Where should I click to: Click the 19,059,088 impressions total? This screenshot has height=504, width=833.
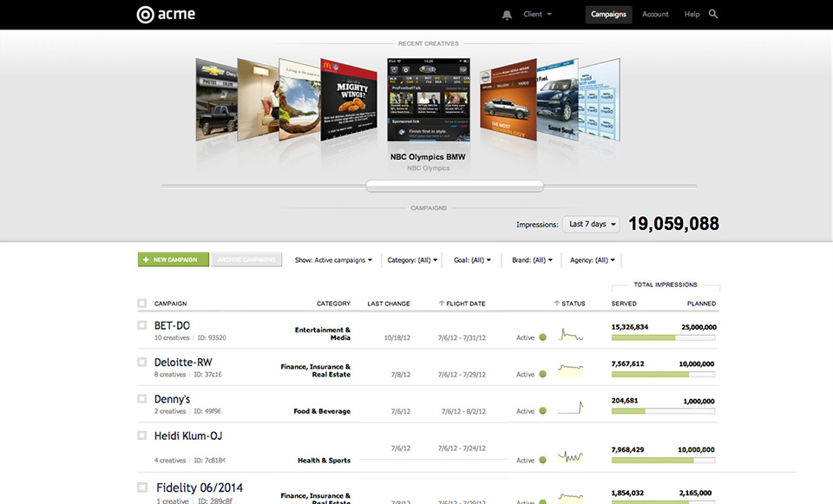tap(673, 224)
